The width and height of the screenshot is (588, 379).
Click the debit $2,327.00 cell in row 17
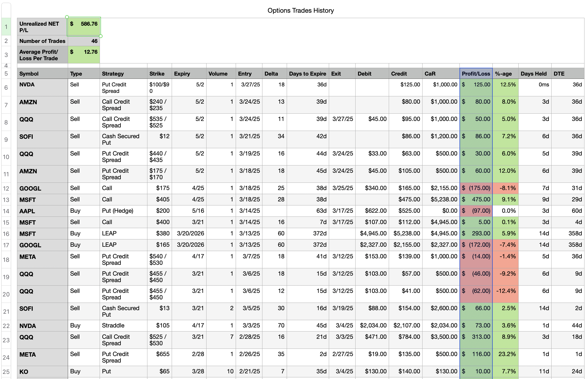click(372, 245)
